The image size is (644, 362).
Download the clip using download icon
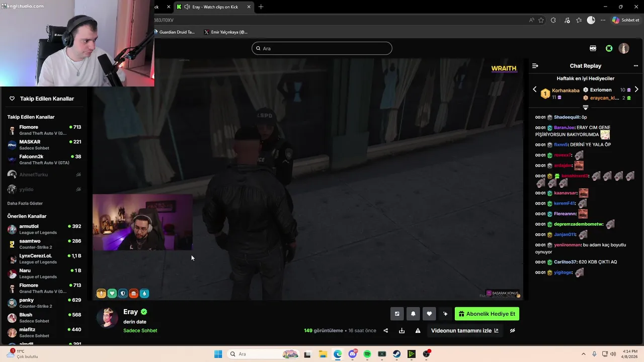click(401, 330)
